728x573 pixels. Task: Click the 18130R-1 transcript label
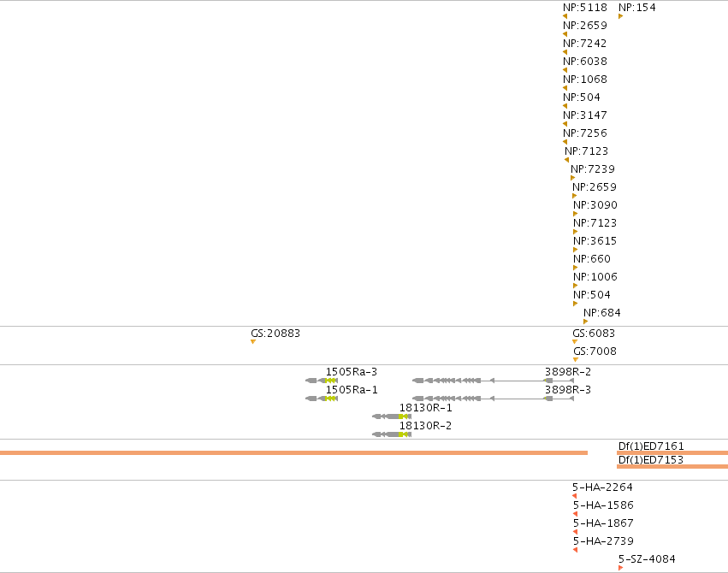coord(426,408)
